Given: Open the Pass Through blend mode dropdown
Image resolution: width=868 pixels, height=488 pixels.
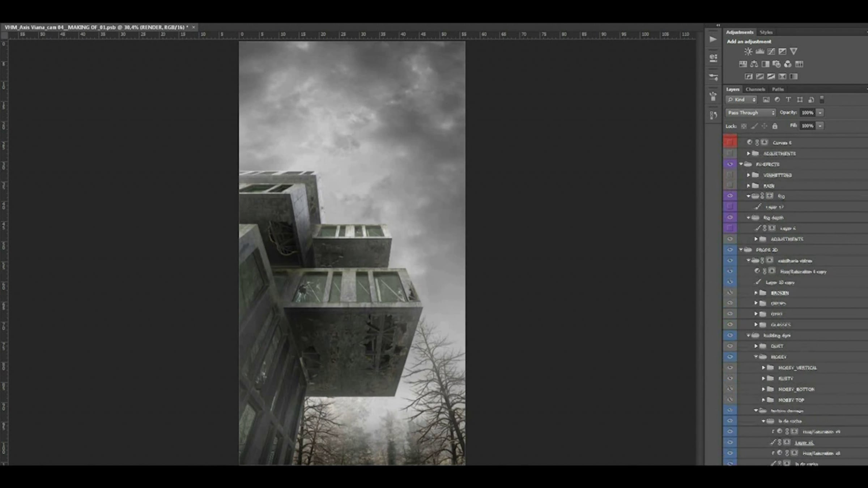Looking at the screenshot, I should pyautogui.click(x=751, y=112).
